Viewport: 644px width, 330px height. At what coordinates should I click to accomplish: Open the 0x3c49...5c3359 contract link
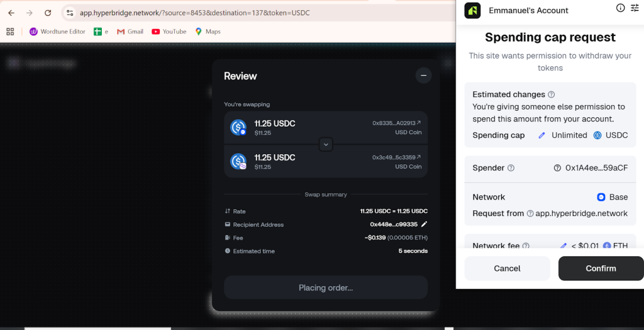pos(397,157)
